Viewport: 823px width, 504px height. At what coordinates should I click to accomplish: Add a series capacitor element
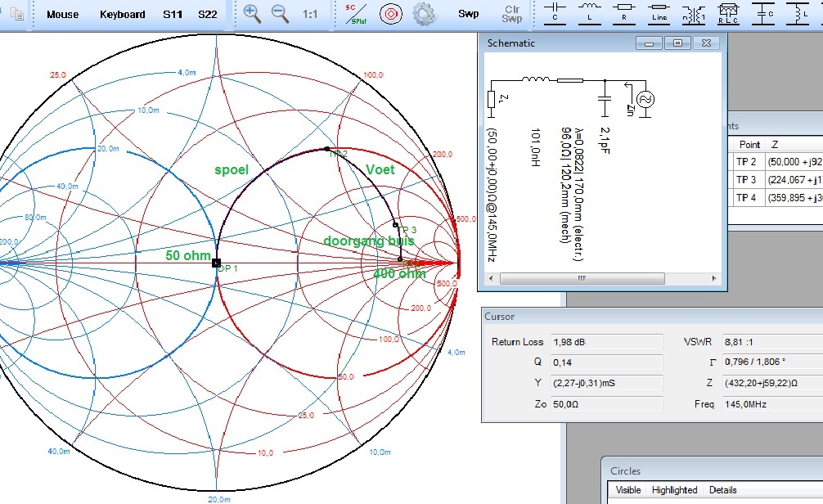[x=555, y=12]
